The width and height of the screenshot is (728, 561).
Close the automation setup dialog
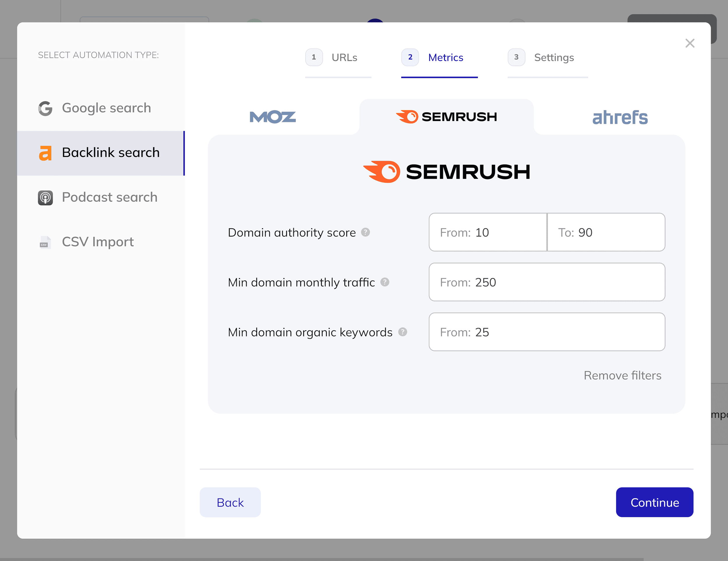690,43
